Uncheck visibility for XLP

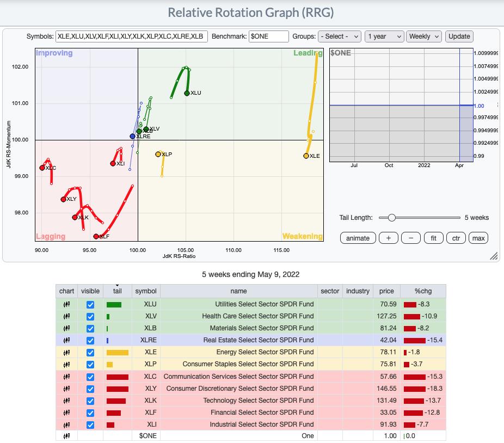pyautogui.click(x=90, y=365)
